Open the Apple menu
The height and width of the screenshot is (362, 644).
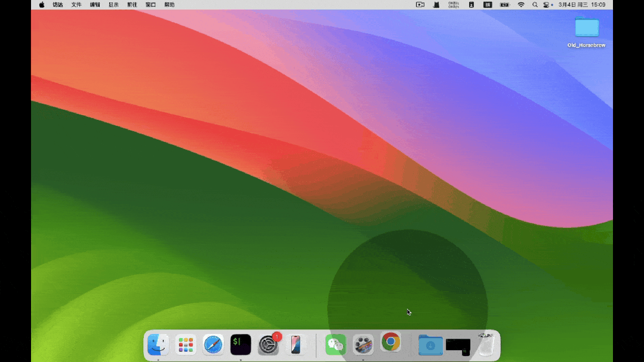[x=42, y=5]
